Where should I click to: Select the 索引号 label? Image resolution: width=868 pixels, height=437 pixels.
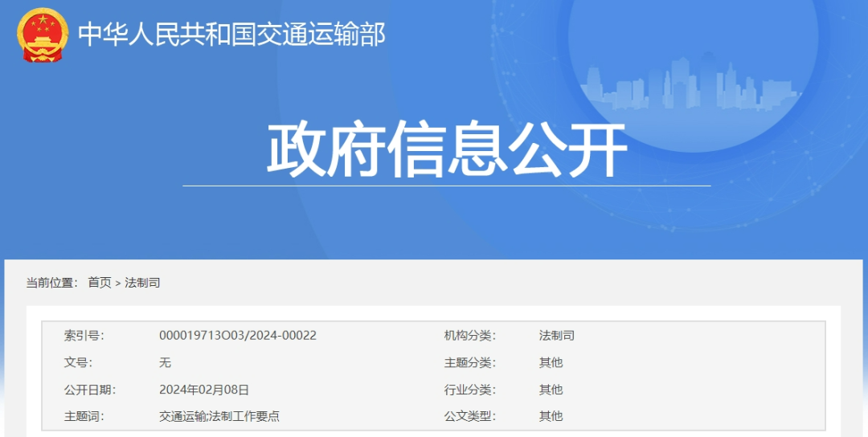click(84, 335)
